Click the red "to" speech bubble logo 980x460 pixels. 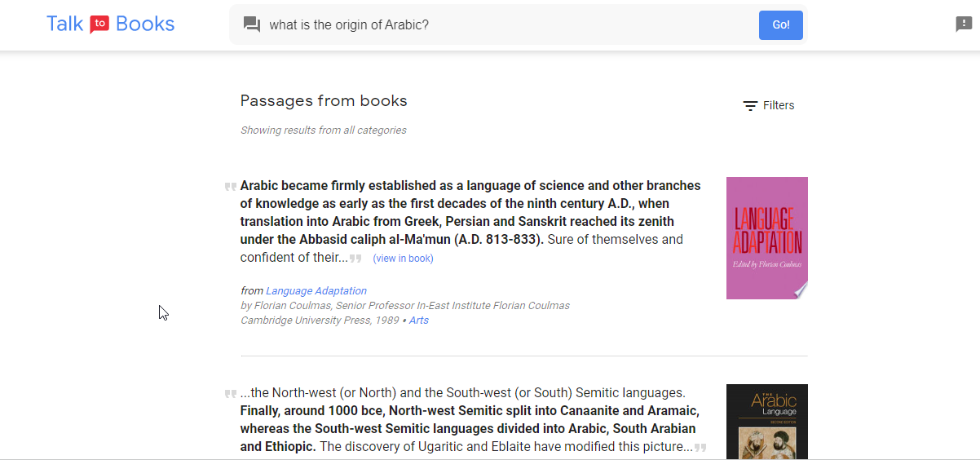point(99,24)
